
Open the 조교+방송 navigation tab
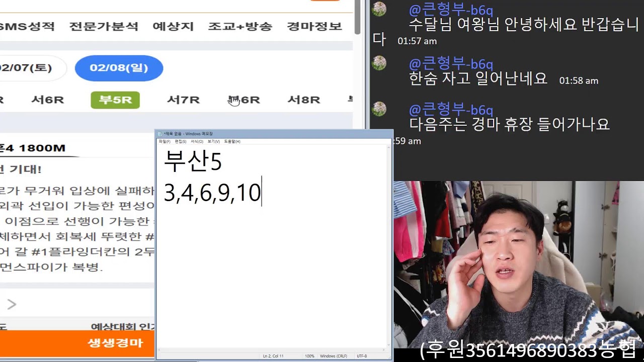(240, 27)
